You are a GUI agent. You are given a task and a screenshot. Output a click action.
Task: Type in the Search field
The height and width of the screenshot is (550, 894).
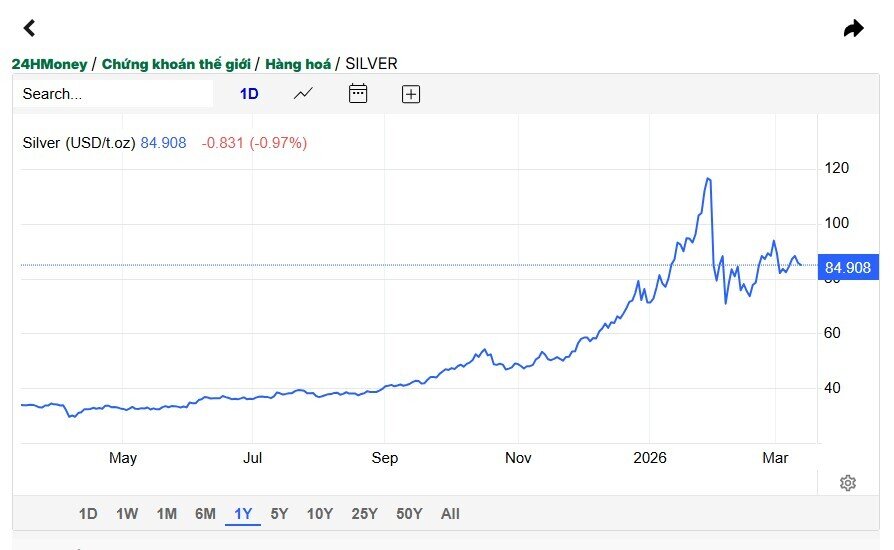(113, 94)
